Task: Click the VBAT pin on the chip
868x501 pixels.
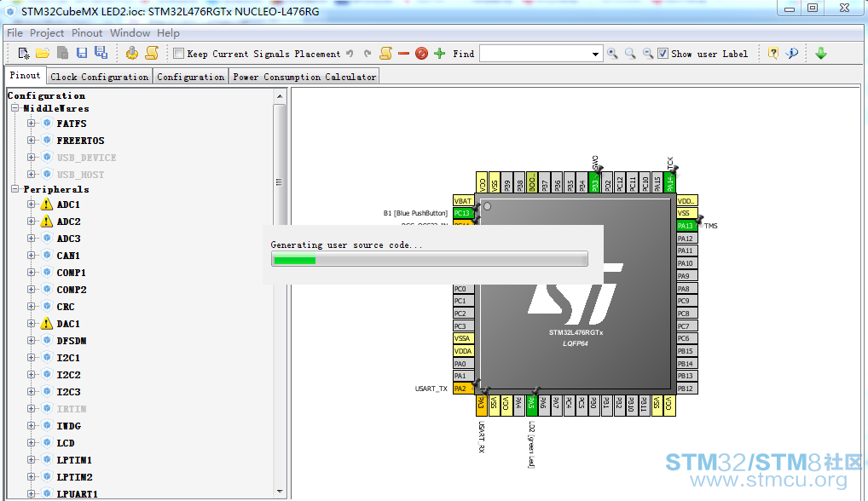Action: pos(463,201)
